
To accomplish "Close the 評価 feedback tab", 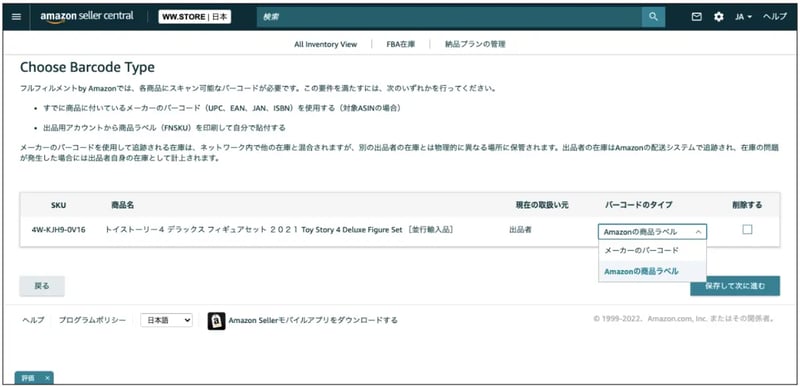I will (x=47, y=378).
